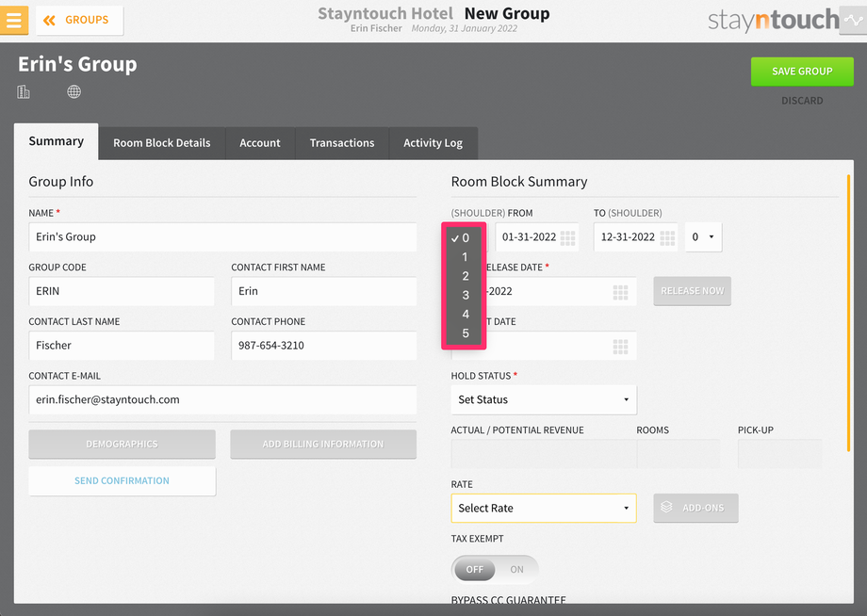Click the Group Code field
Image resolution: width=867 pixels, height=616 pixels.
(121, 291)
